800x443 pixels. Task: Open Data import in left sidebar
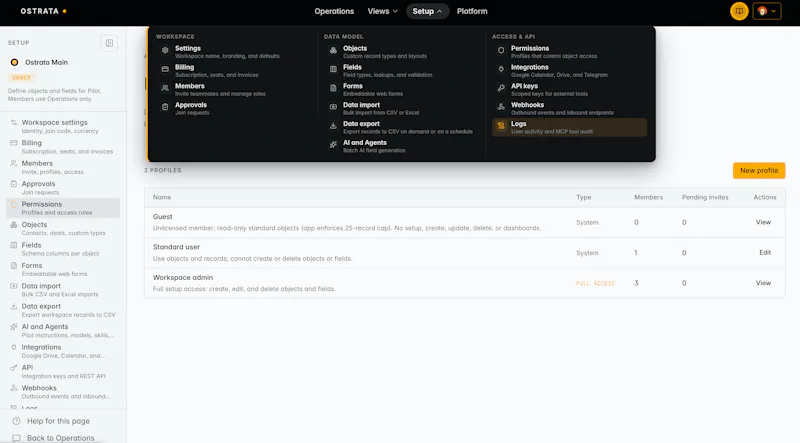point(63,290)
